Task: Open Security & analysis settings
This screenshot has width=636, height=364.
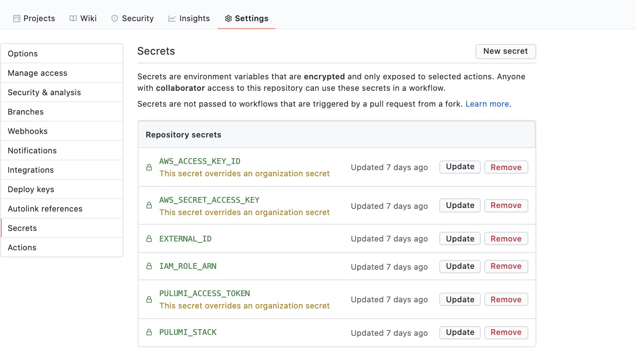Action: pos(62,93)
